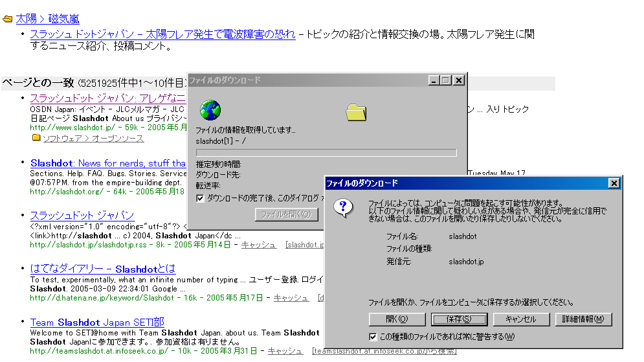Screen dimensions: 644x362
Task: Toggle この種類のファイルであれば常に警告する checkbox
Action: click(x=373, y=337)
